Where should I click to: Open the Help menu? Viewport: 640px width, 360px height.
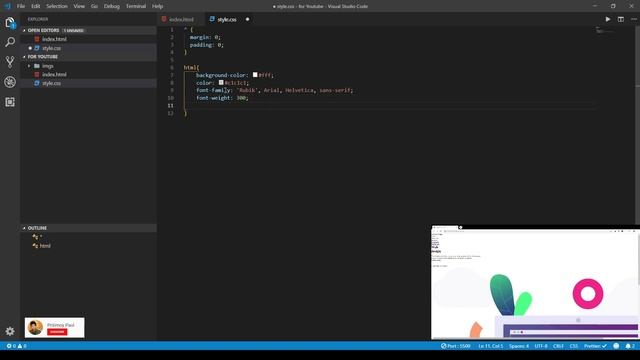coord(158,6)
